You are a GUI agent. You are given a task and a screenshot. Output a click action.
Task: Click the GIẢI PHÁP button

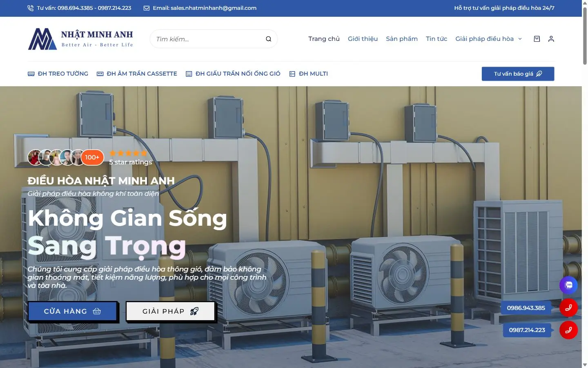[170, 311]
